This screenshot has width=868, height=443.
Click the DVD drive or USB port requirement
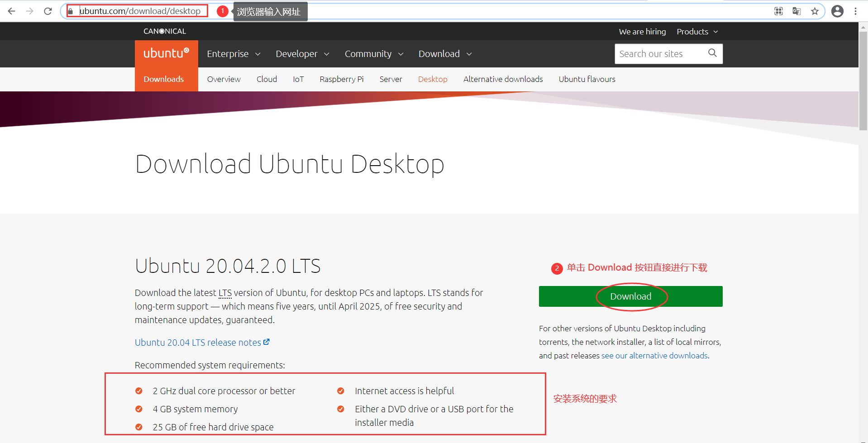[434, 416]
